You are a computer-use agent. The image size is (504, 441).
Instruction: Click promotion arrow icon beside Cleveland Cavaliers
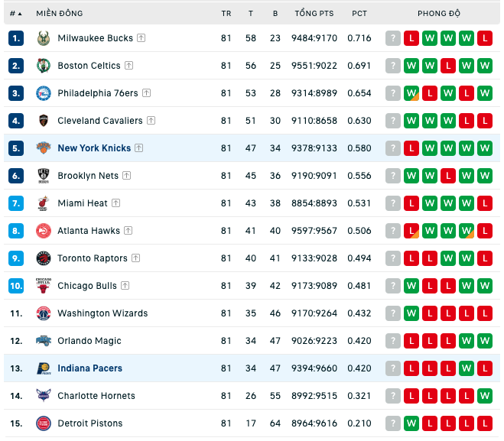coord(151,121)
